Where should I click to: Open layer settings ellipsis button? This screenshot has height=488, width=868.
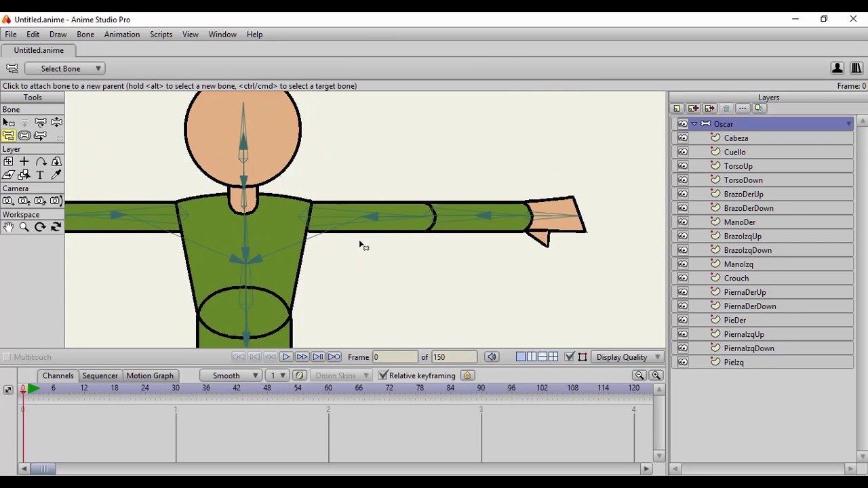743,108
